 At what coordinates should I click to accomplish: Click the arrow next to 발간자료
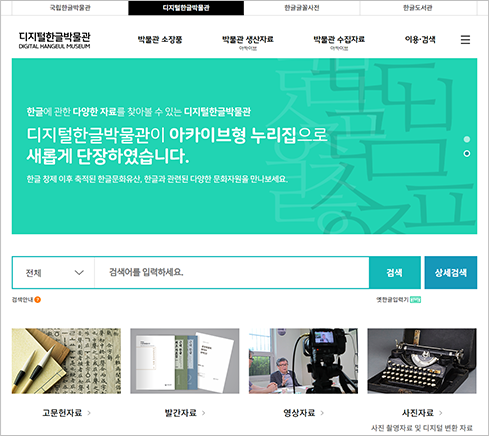point(204,413)
